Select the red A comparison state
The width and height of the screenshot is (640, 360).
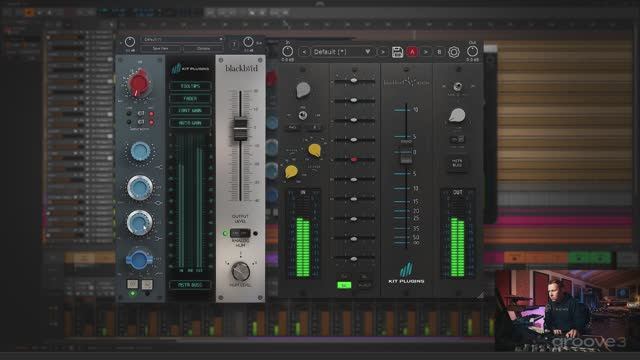point(412,52)
